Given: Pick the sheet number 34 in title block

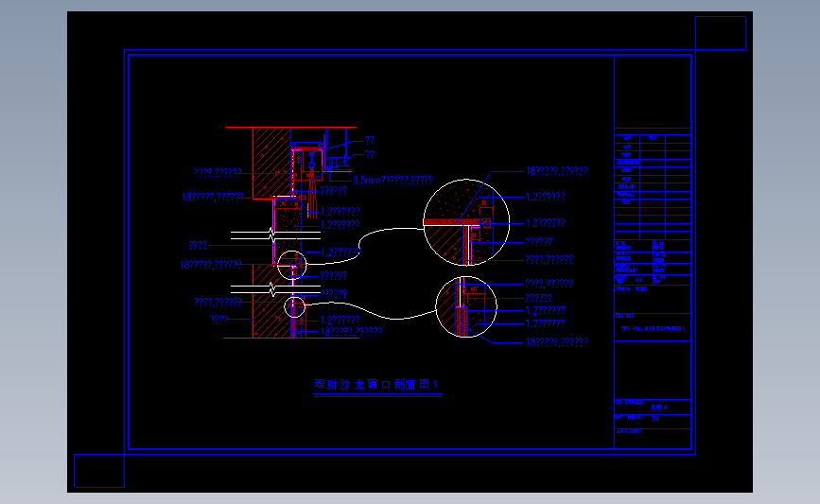Looking at the screenshot, I should pos(655,418).
